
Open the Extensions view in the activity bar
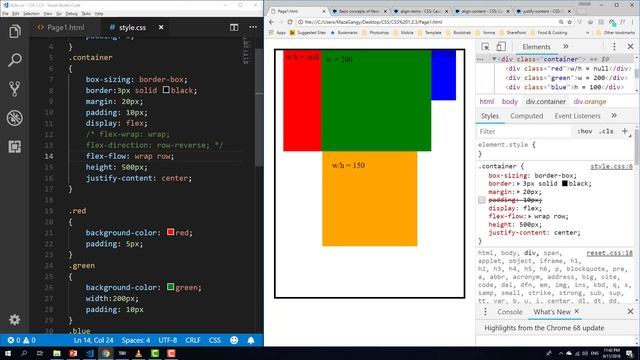pos(15,147)
